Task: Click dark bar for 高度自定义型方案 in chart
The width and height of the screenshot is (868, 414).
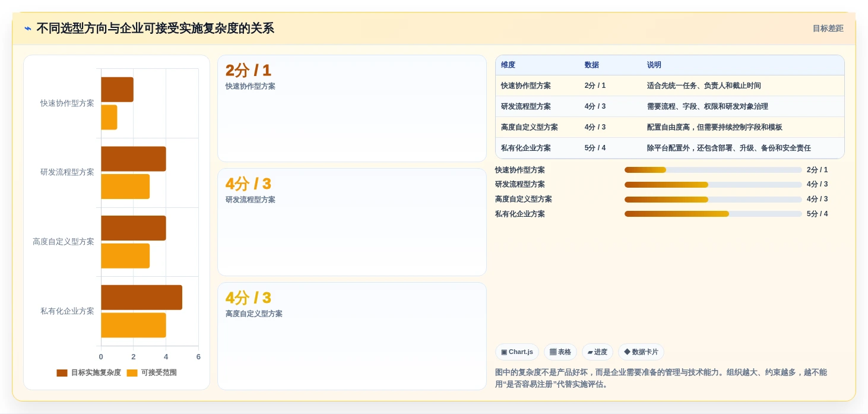Action: click(134, 228)
